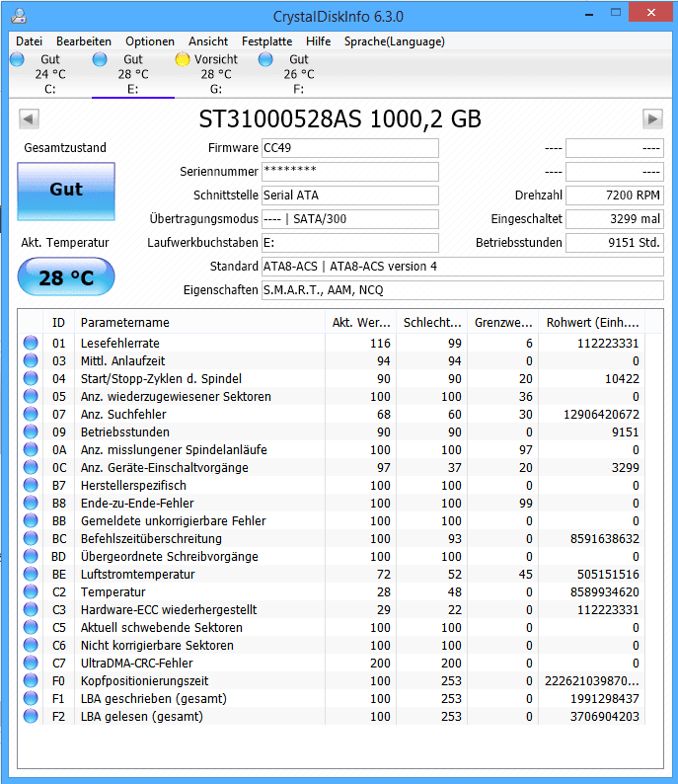The height and width of the screenshot is (784, 678).
Task: Click status icon of Gemeldete unkorrigierbare Fehler row
Action: 31,520
